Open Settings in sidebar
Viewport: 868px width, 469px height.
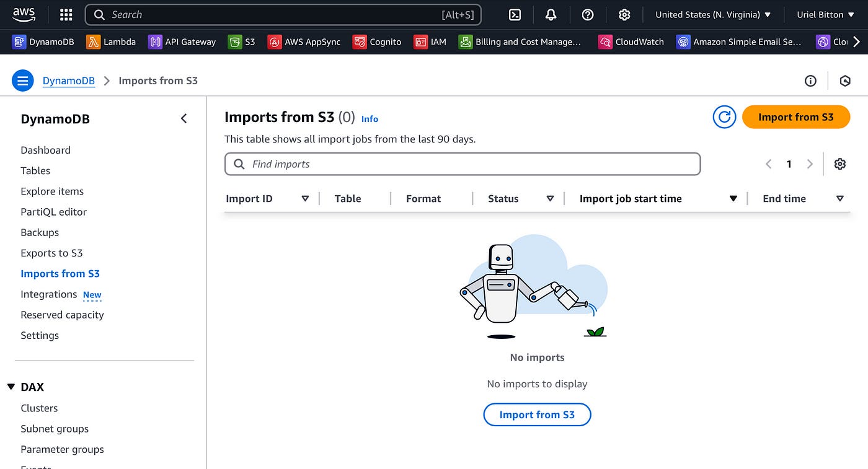pos(40,335)
